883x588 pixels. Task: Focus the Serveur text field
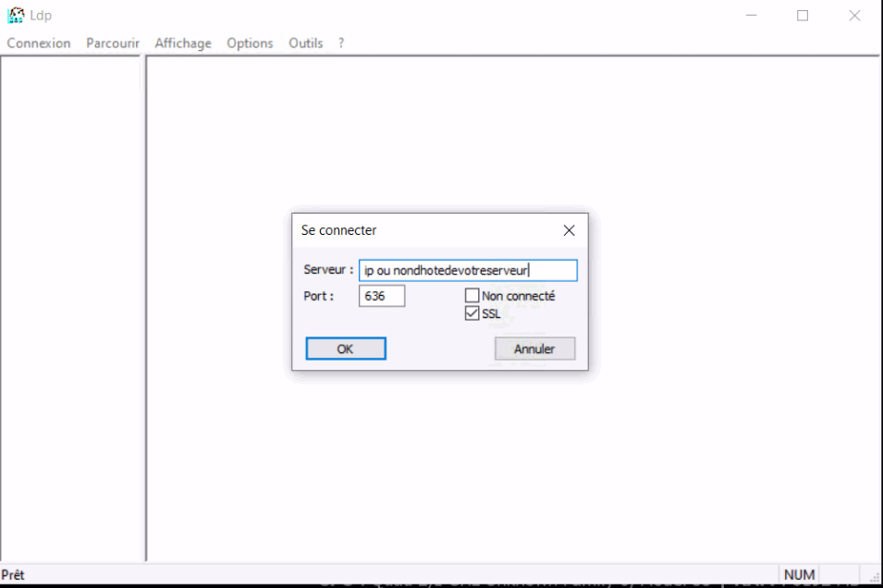pyautogui.click(x=467, y=270)
